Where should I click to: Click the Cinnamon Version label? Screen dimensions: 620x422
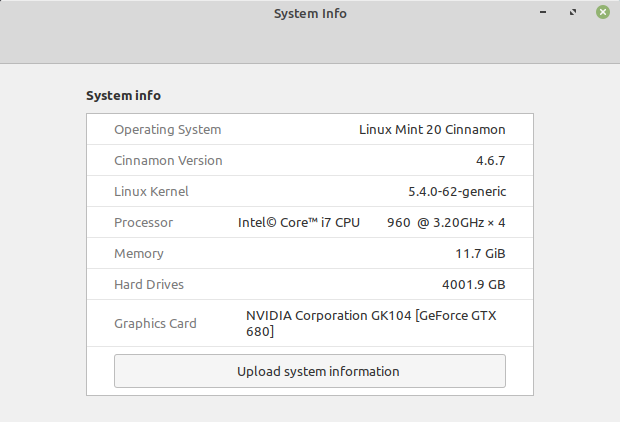[x=168, y=160]
